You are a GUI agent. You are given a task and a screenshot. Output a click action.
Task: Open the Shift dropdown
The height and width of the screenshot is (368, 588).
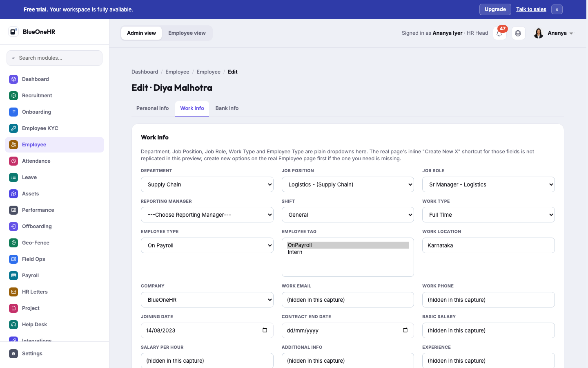[x=348, y=215]
